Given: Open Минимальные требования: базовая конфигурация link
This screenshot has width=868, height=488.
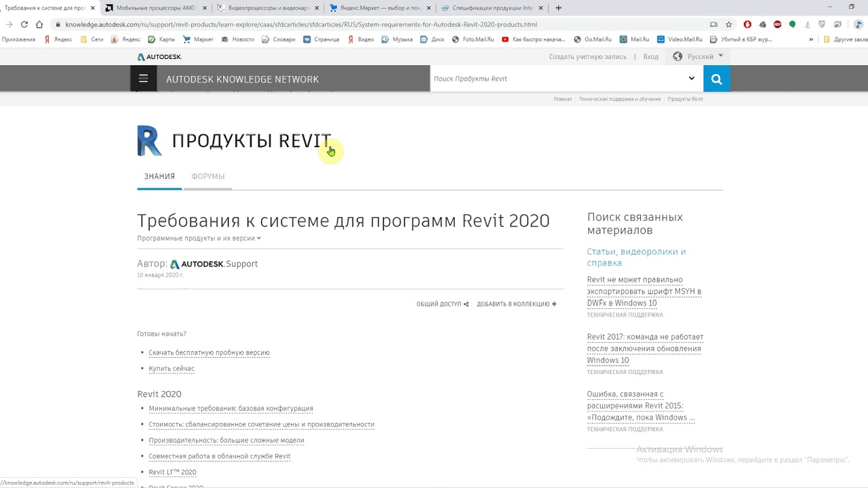Looking at the screenshot, I should click(231, 409).
